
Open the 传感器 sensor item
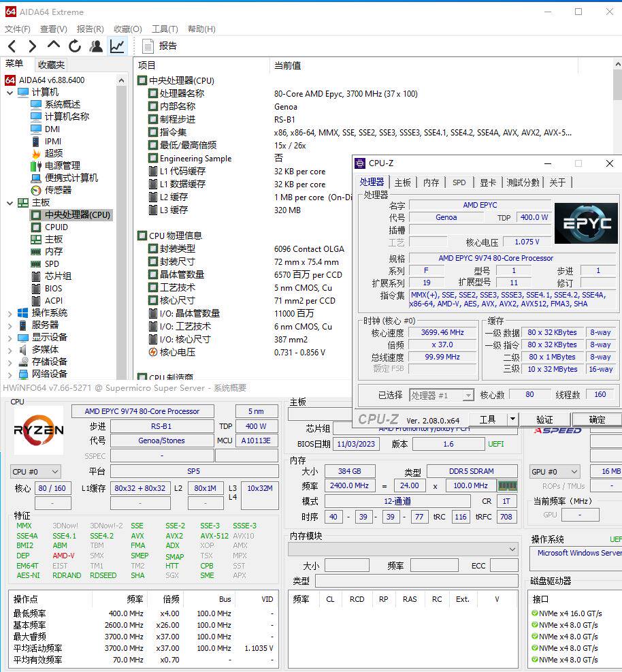point(58,190)
